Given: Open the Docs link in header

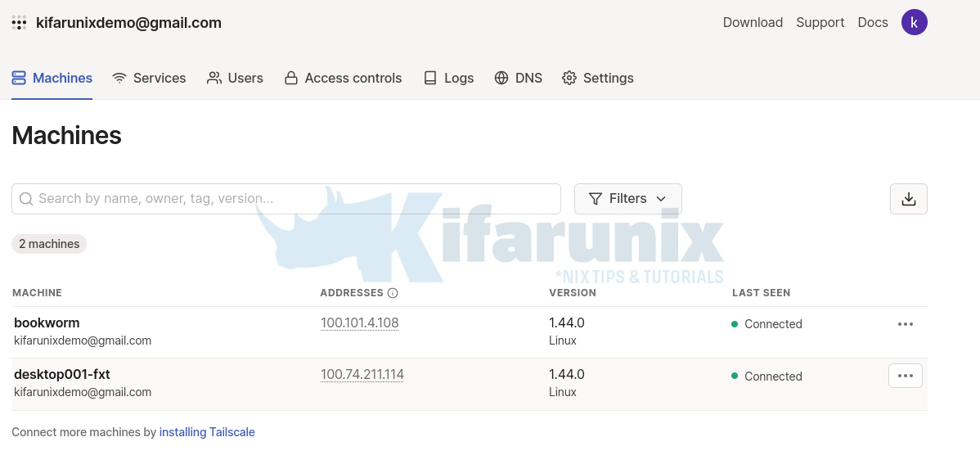Looking at the screenshot, I should pos(873,23).
